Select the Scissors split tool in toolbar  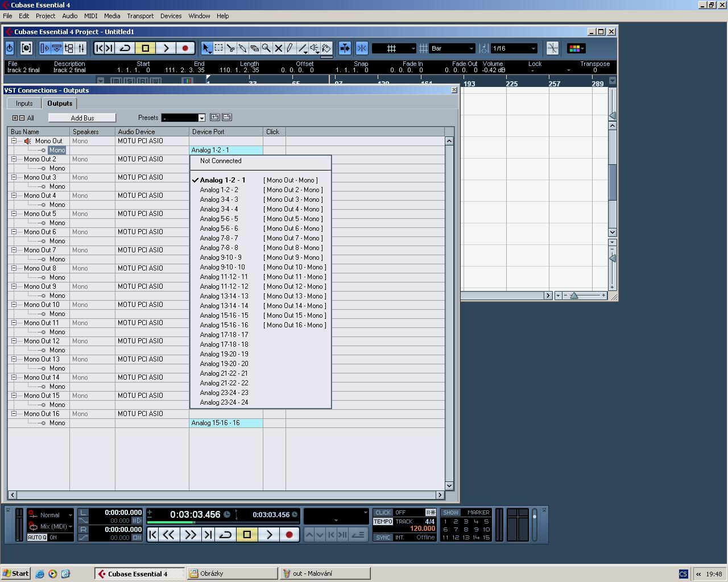coord(230,48)
